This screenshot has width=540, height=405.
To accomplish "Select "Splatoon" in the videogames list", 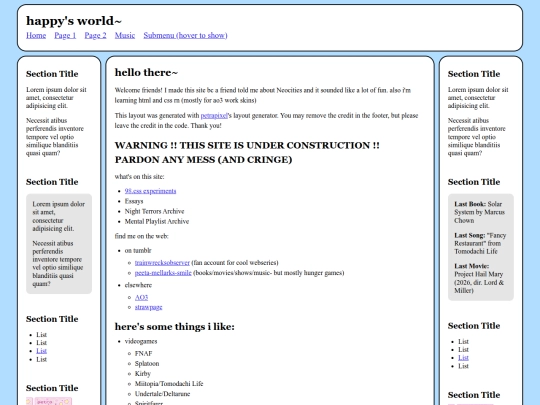I will tap(147, 364).
